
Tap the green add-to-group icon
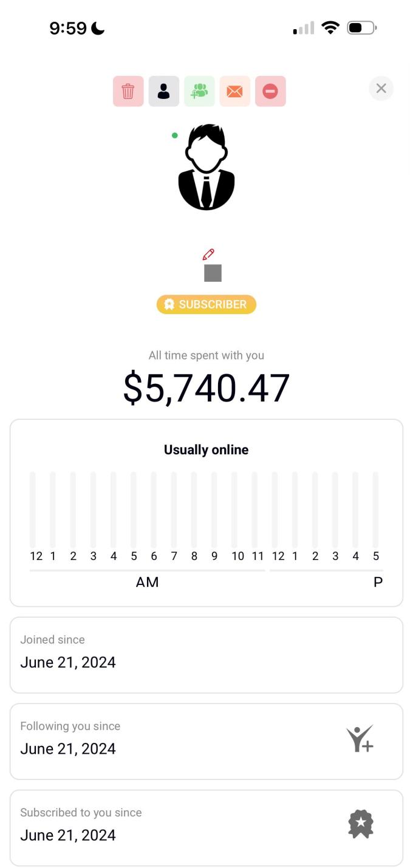(199, 91)
